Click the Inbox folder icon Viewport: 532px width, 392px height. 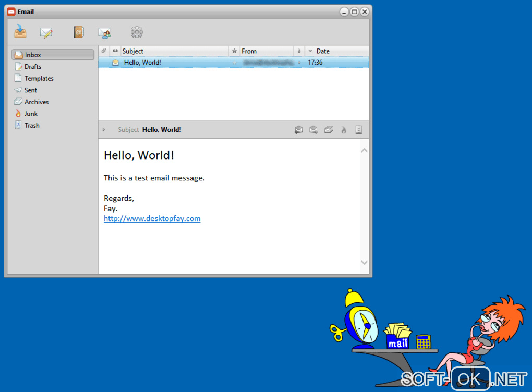(19, 55)
